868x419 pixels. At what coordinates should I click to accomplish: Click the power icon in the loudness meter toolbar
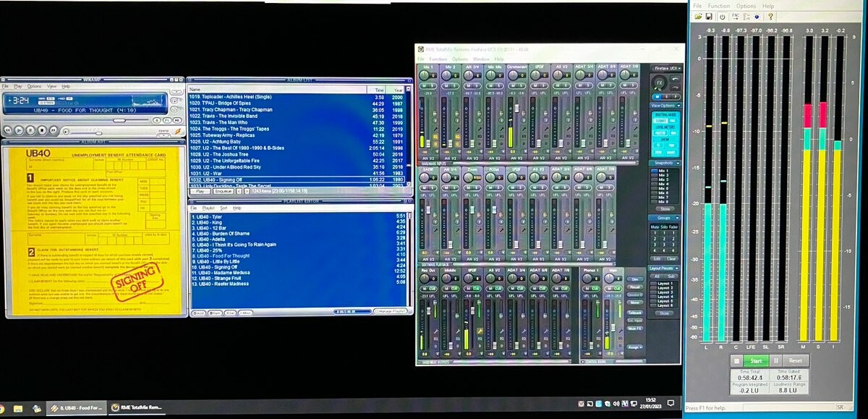(x=722, y=16)
